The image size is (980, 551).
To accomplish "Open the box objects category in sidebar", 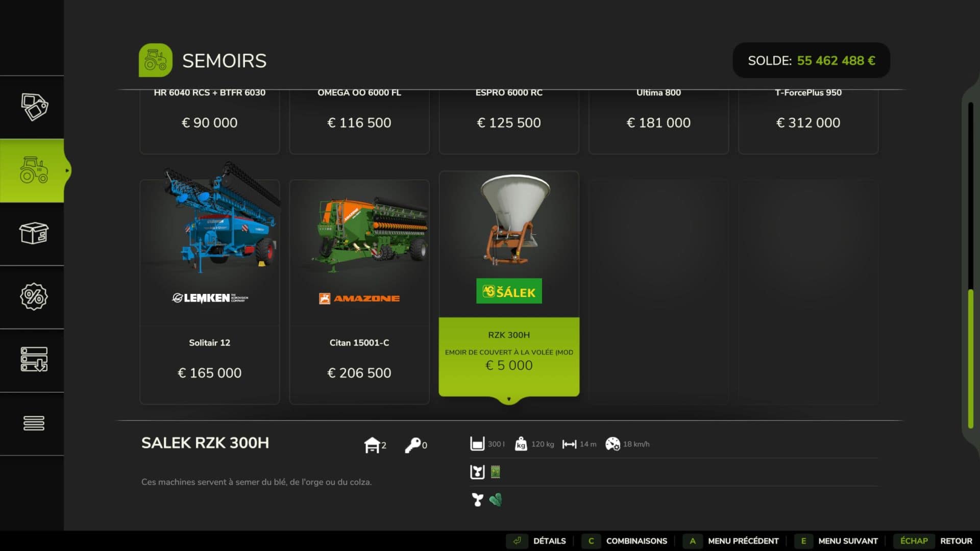I will [34, 233].
